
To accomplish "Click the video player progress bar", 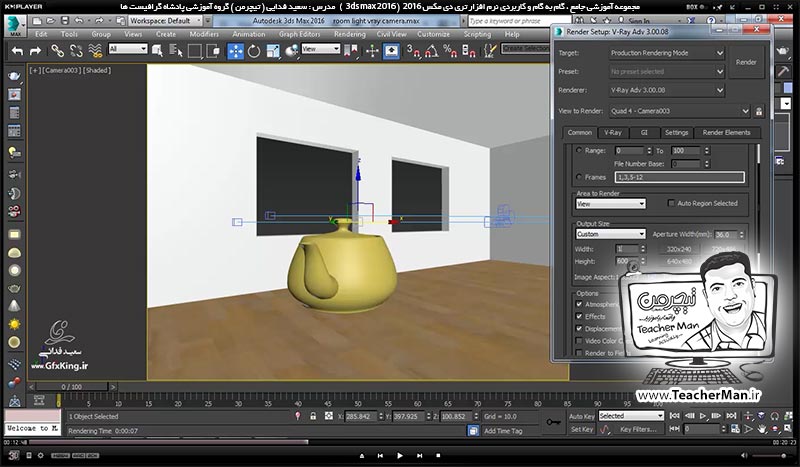I will click(x=400, y=442).
